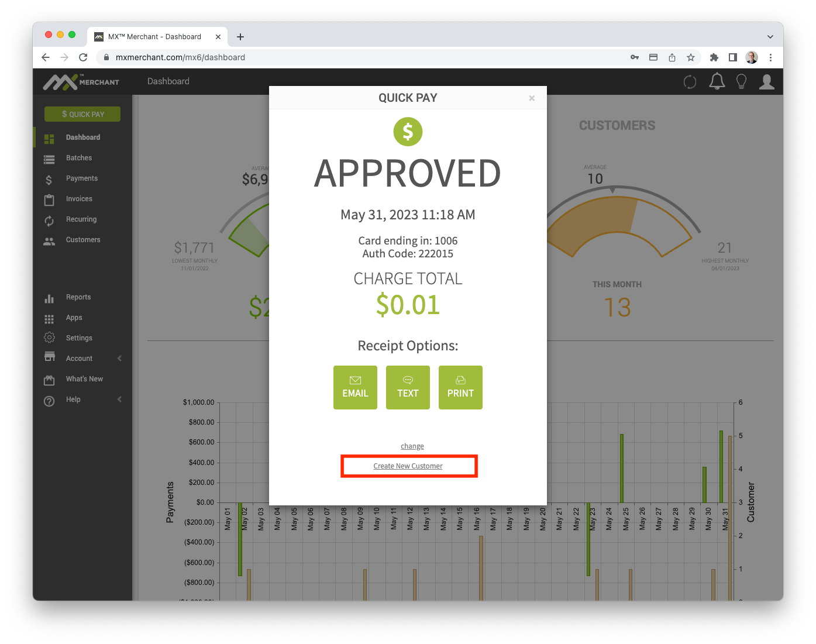Click the sync status icon in header
Viewport: 816px width, 644px height.
pyautogui.click(x=690, y=81)
